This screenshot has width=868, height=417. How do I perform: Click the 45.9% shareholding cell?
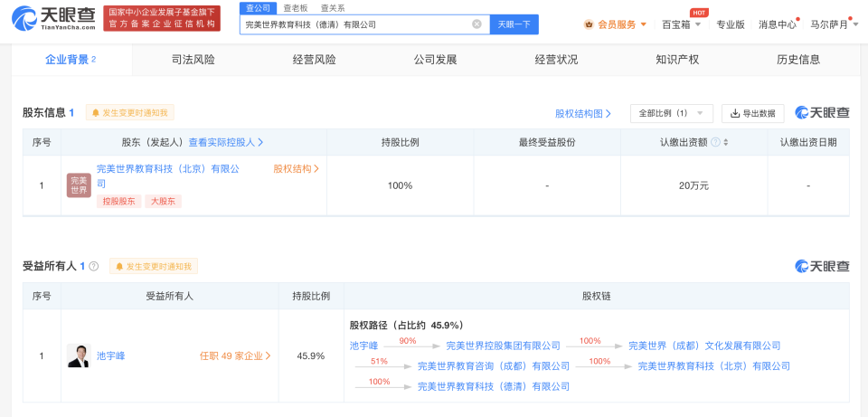311,356
